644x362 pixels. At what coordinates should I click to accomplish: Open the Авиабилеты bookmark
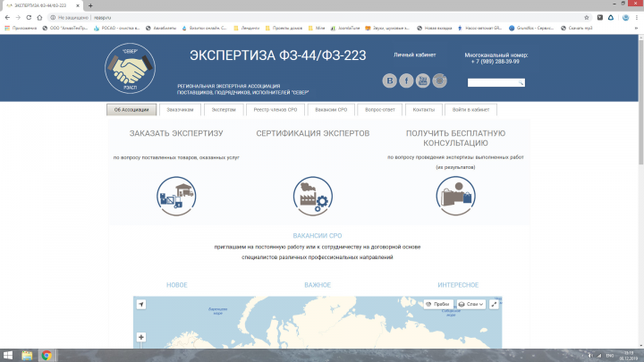[161, 28]
